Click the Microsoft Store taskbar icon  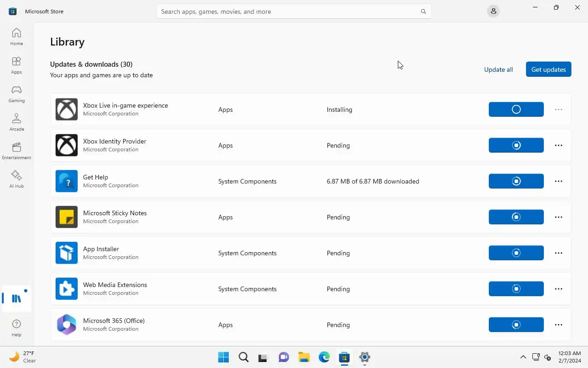pyautogui.click(x=345, y=357)
